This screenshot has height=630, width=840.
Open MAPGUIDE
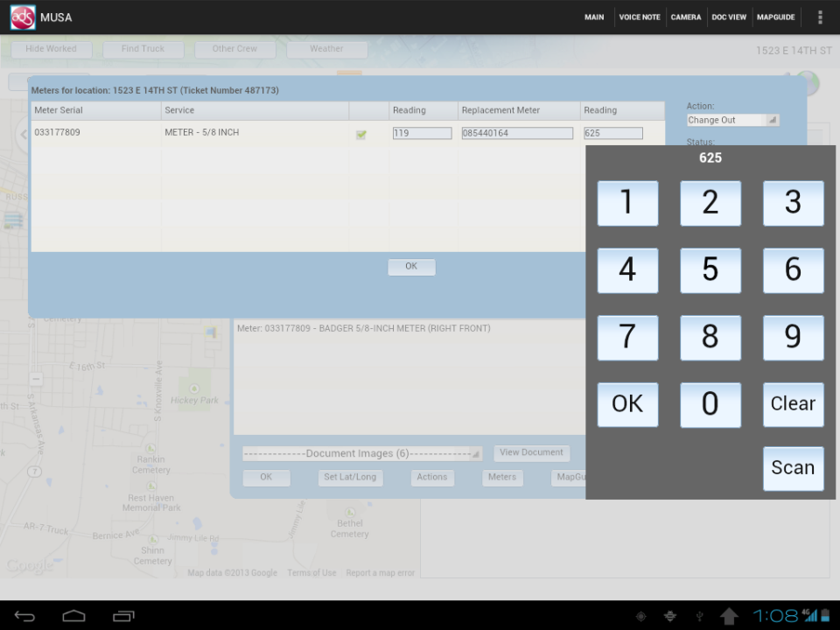775,17
